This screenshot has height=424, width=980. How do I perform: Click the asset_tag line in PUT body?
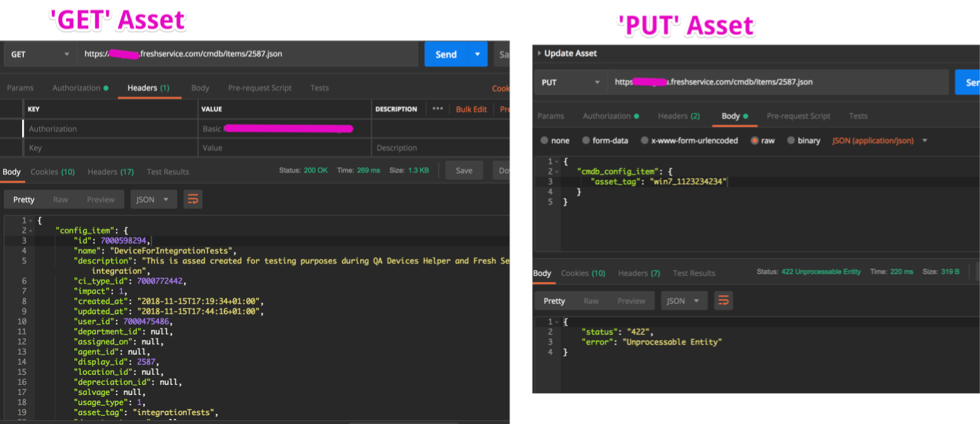pos(658,182)
